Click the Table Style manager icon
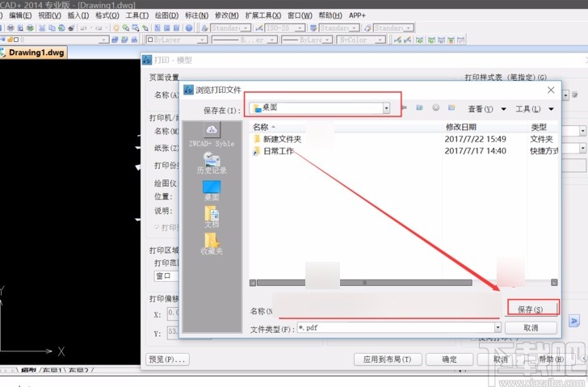Image resolution: width=588 pixels, height=387 pixels. (x=313, y=28)
